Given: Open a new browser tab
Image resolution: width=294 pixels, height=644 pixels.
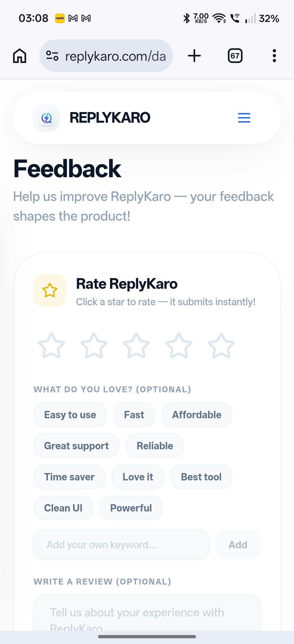Looking at the screenshot, I should click(x=194, y=56).
